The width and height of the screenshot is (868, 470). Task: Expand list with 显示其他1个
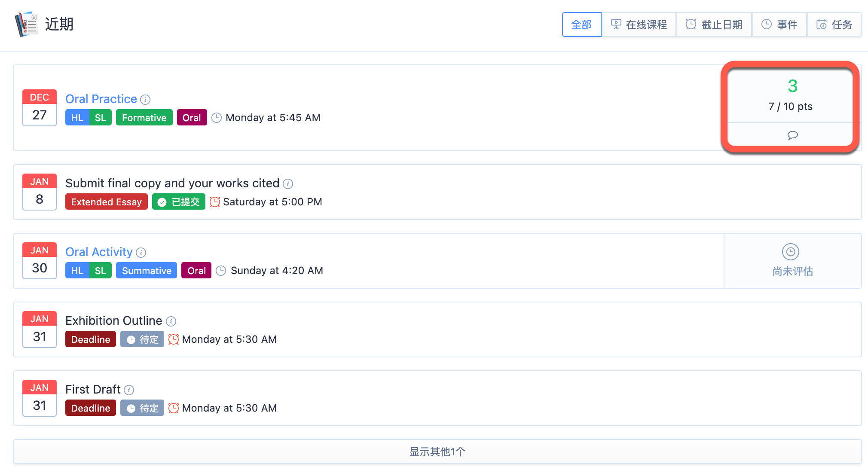[437, 452]
